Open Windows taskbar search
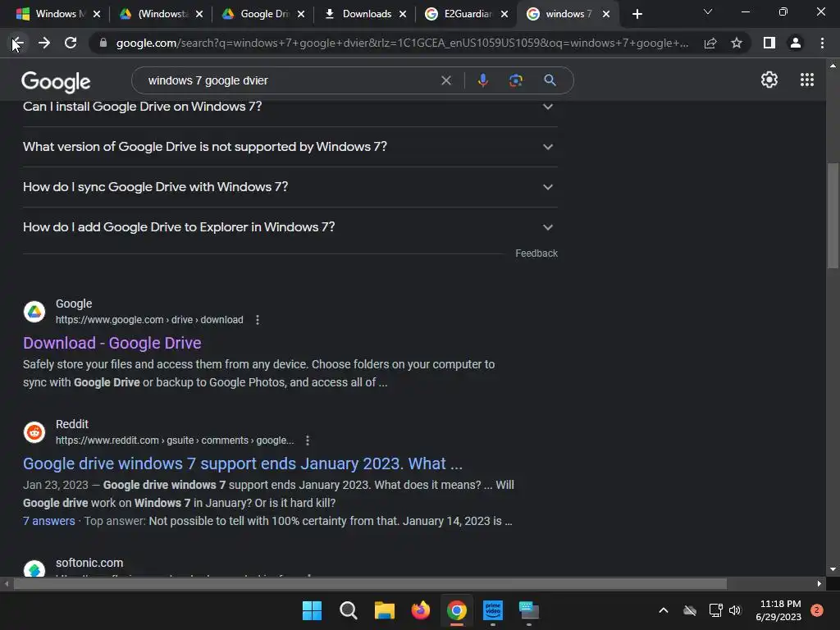840x630 pixels. 348,610
